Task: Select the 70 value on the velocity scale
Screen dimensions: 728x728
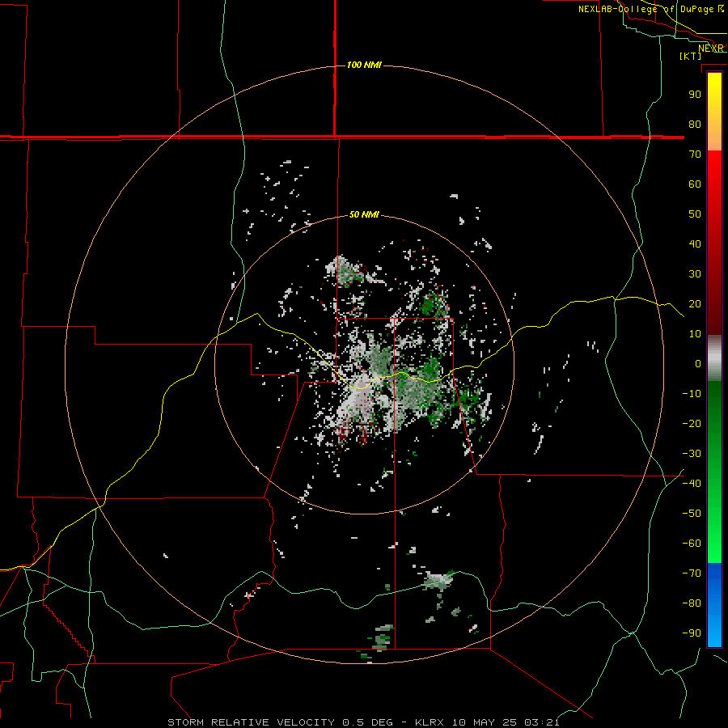Action: [695, 154]
